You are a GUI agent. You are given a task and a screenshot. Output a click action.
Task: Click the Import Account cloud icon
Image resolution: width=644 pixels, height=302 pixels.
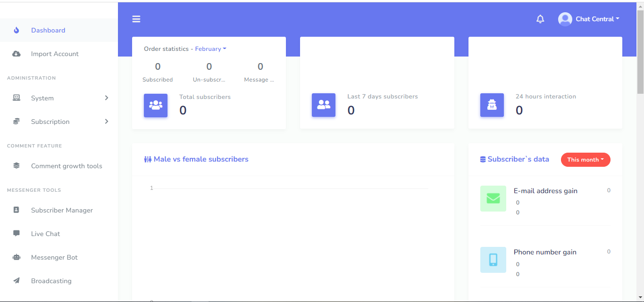[17, 54]
